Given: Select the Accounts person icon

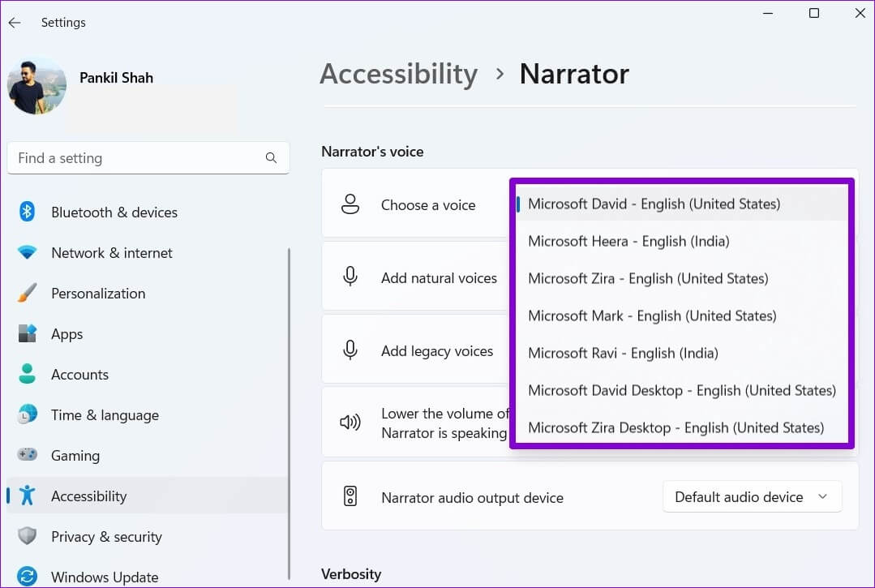Looking at the screenshot, I should pos(27,374).
